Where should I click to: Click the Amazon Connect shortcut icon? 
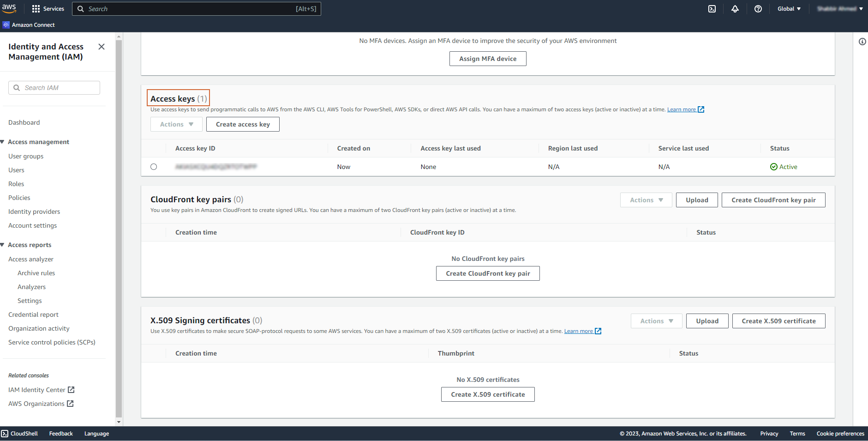point(6,24)
